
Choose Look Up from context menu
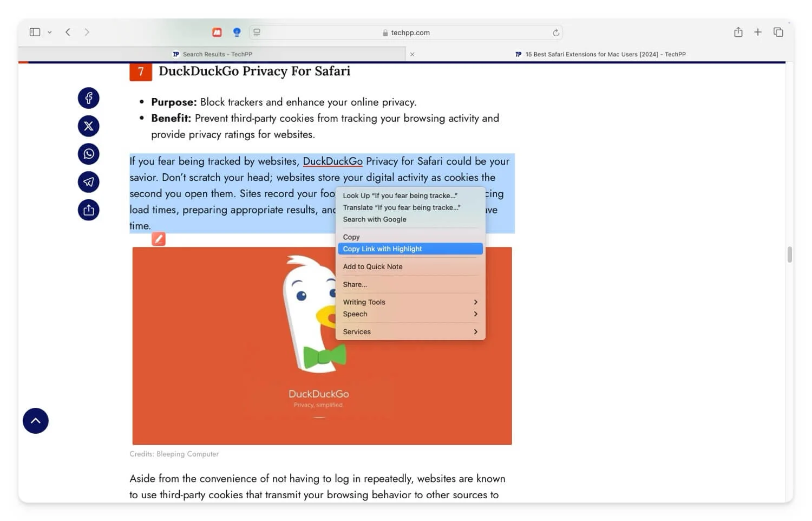[410, 196]
